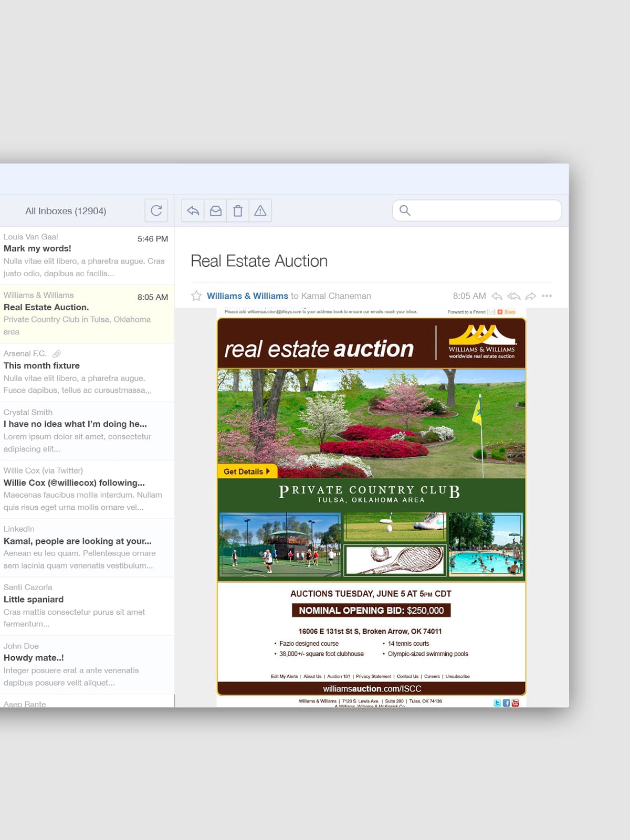Click reply-all arrow in message header
This screenshot has height=840, width=630.
click(513, 296)
